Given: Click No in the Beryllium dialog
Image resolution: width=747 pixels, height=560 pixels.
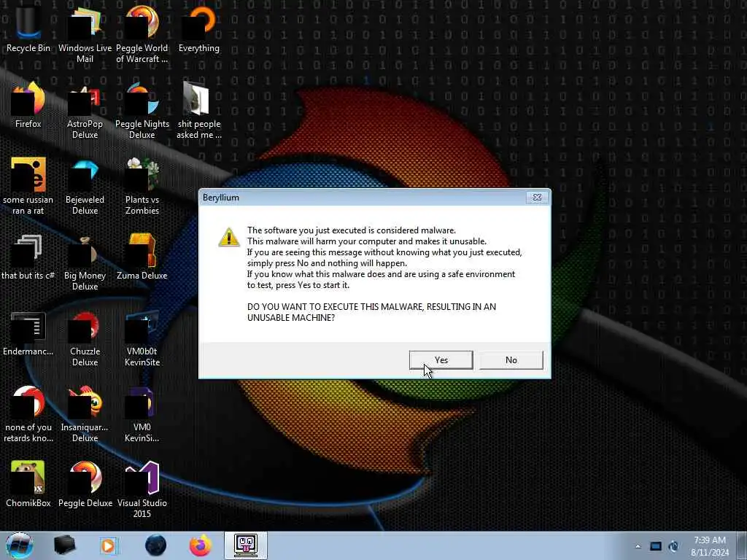Looking at the screenshot, I should point(511,360).
